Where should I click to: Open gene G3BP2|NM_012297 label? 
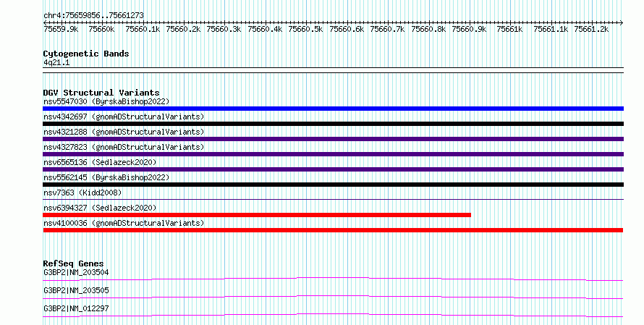pyautogui.click(x=76, y=308)
